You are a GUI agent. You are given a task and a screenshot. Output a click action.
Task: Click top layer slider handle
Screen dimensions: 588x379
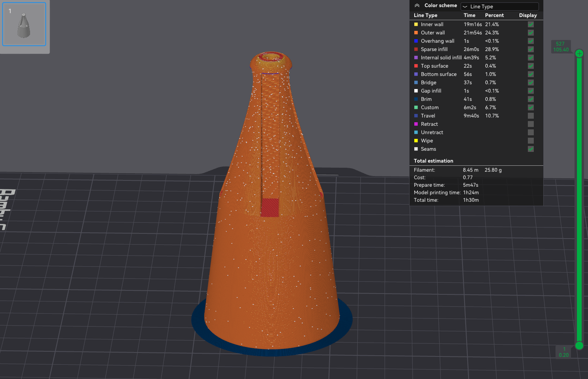[x=579, y=53]
